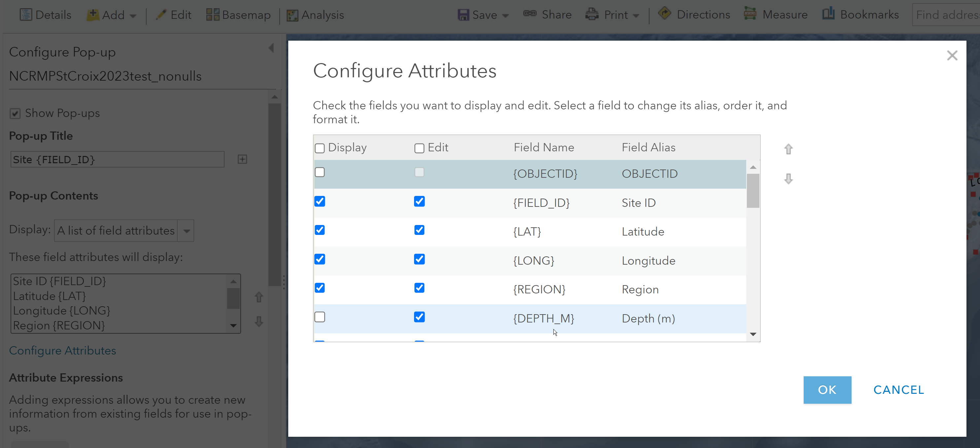Click the CANCEL button
This screenshot has height=448, width=980.
tap(898, 390)
